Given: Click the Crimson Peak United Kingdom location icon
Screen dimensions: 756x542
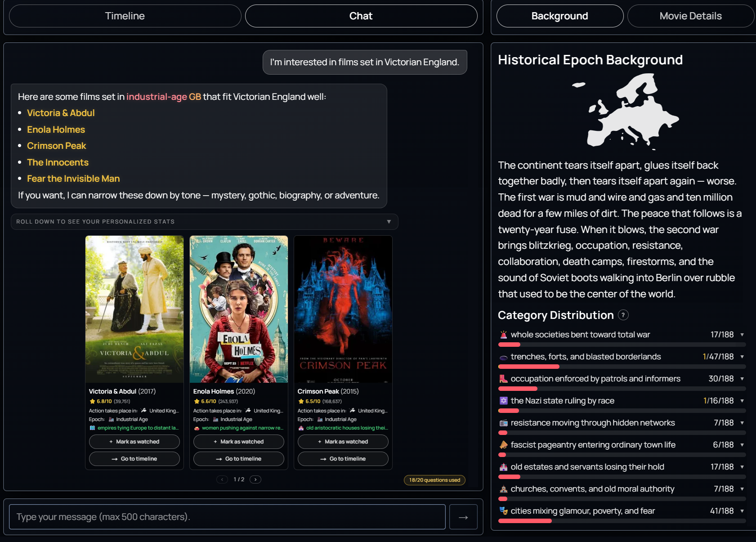Looking at the screenshot, I should coord(353,410).
